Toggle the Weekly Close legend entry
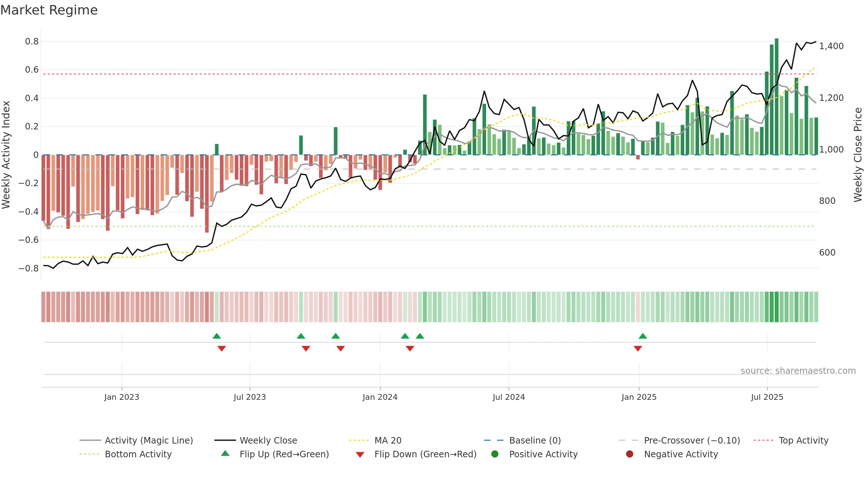This screenshot has height=488, width=868. 256,440
